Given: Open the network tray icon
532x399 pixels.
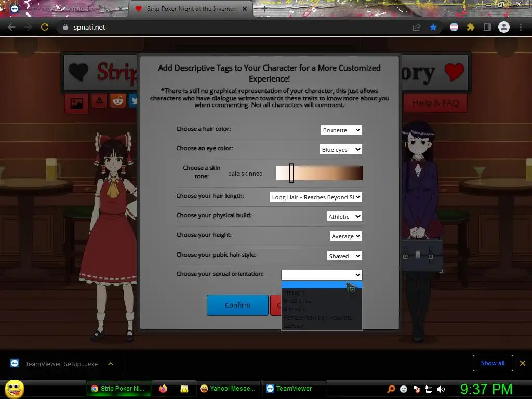Looking at the screenshot, I should coord(429,389).
